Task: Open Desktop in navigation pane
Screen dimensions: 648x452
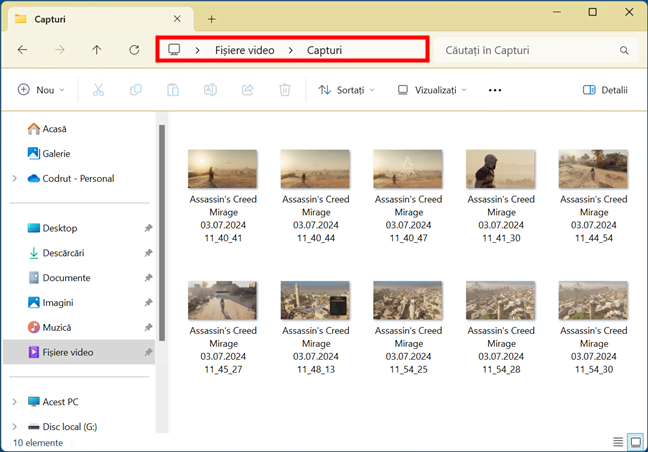Action: coord(52,228)
